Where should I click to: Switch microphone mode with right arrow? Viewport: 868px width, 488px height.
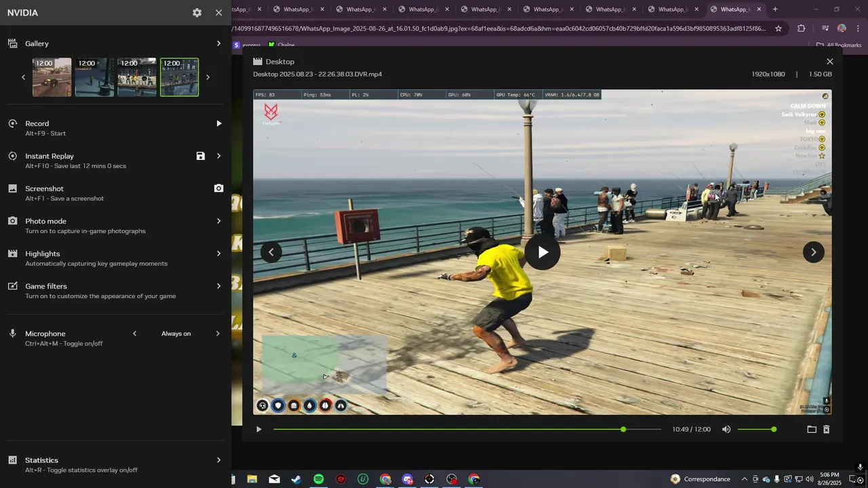point(218,333)
